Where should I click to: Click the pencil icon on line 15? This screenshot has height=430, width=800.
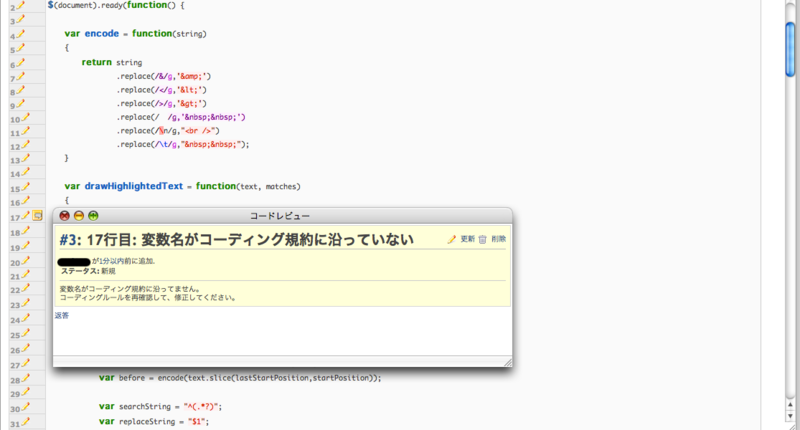25,187
